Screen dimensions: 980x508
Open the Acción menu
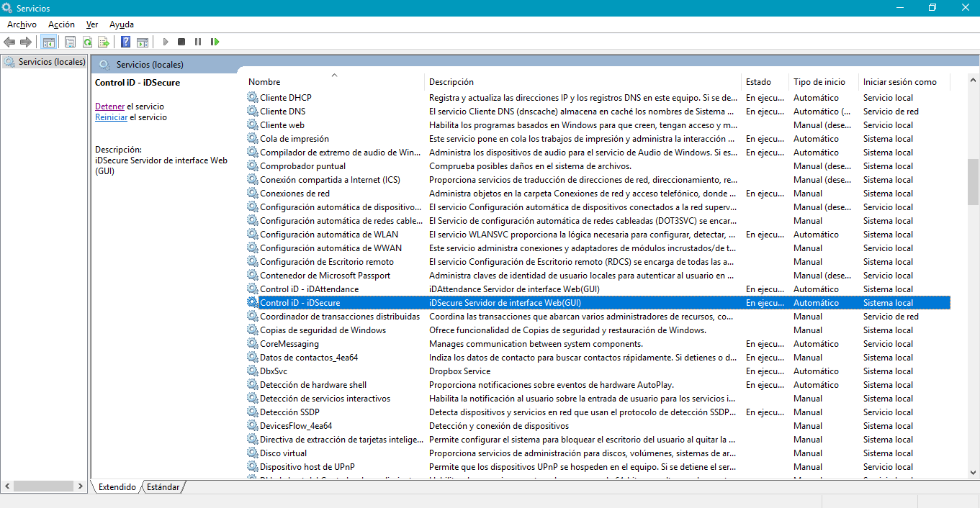pos(61,24)
